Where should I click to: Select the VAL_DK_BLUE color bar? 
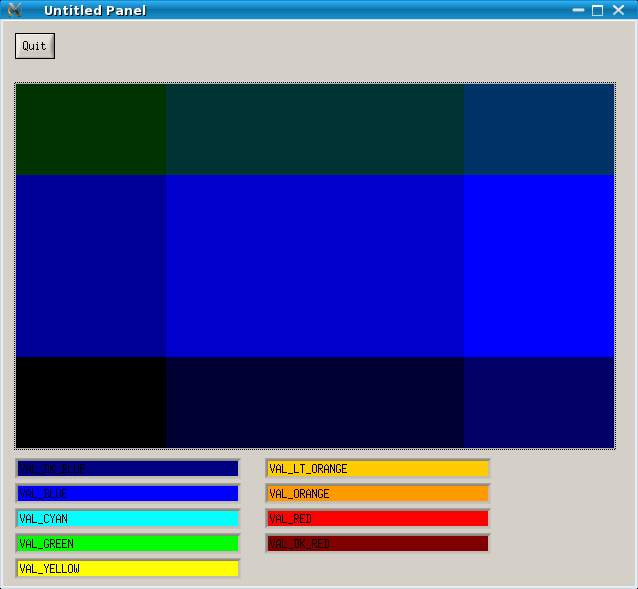tap(128, 468)
